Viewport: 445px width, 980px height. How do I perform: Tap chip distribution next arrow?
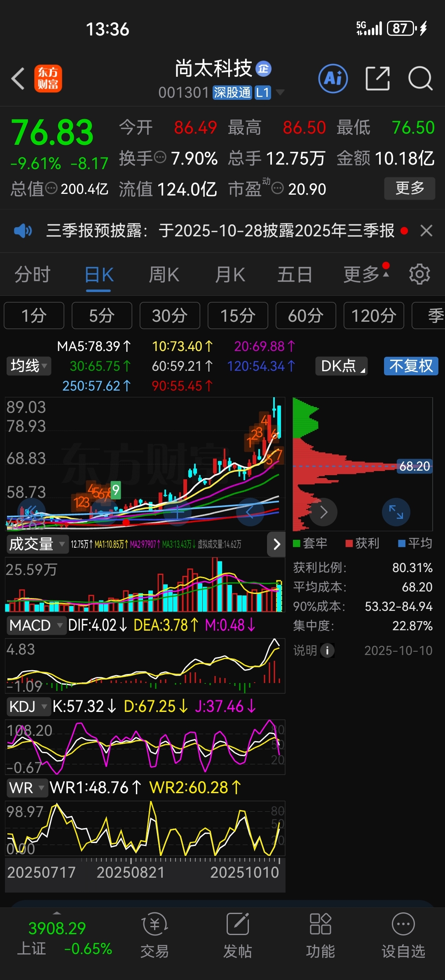(x=323, y=512)
